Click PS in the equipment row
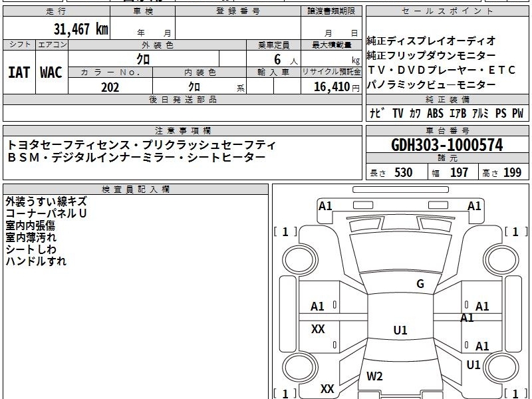Viewport: 532px width, 399px height. tap(501, 113)
